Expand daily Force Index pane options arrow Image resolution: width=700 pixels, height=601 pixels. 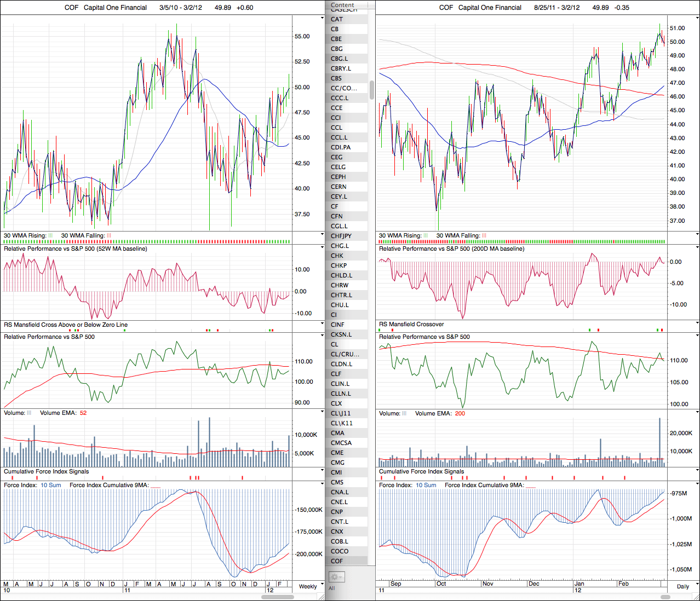[697, 484]
